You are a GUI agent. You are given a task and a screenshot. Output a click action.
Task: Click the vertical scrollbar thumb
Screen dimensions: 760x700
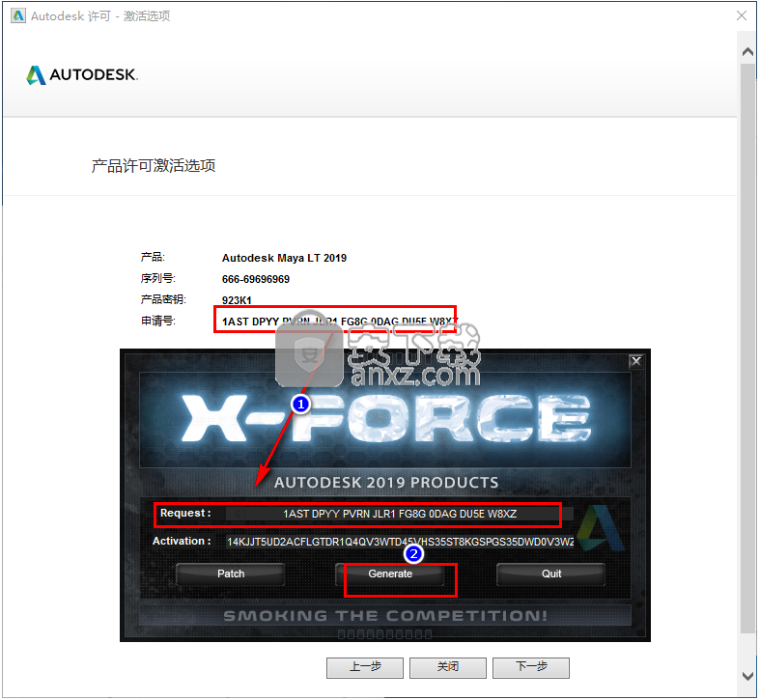tap(747, 348)
